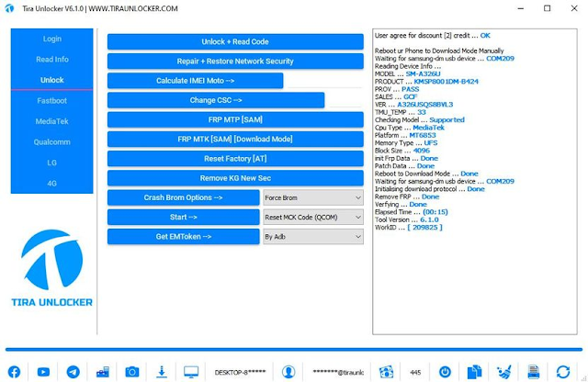
Task: Run FRP MTK [SAM] [Download Mode]
Action: [x=235, y=139]
